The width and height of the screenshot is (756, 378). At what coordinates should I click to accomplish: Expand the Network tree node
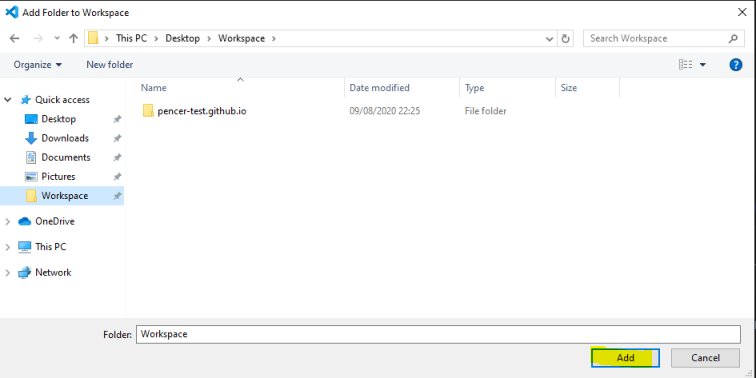8,272
